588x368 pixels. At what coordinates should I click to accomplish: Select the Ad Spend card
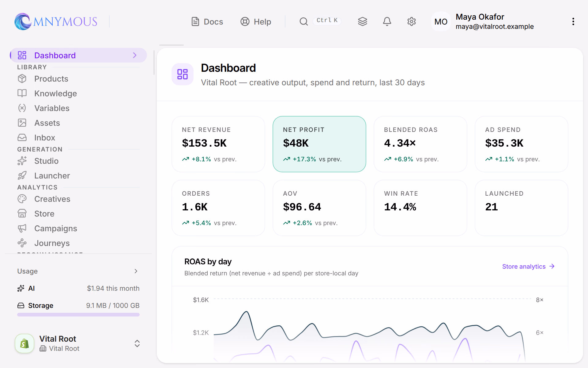[x=522, y=144]
